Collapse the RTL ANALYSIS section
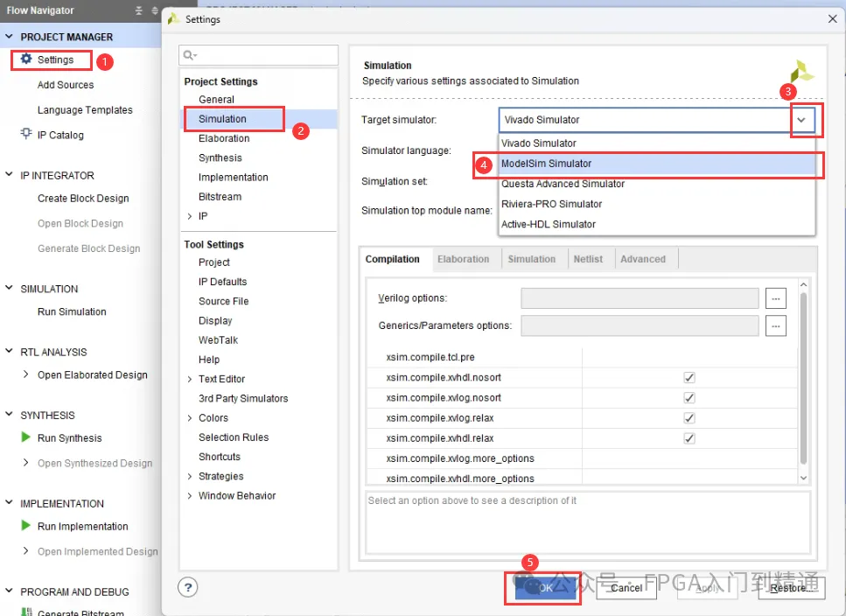 coord(9,351)
